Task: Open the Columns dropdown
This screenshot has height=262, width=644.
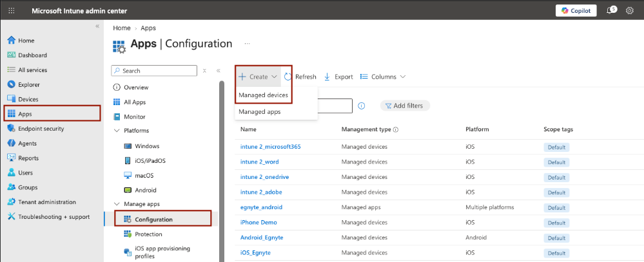Action: point(383,77)
